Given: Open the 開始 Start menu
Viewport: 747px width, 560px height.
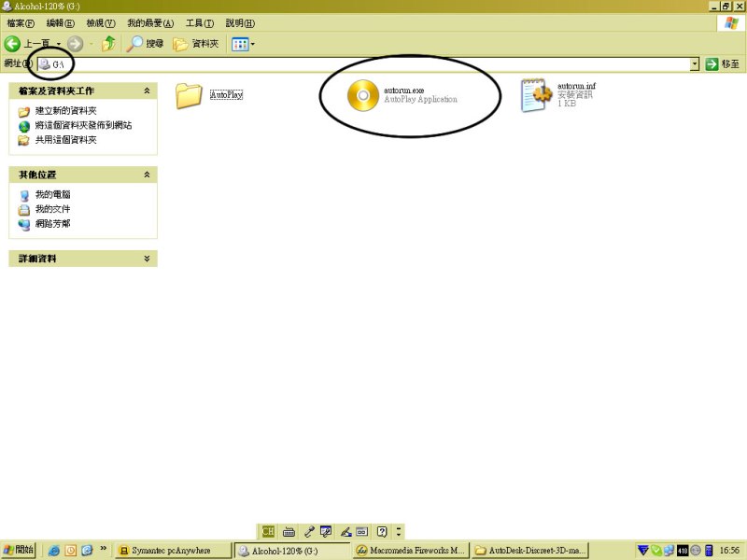Looking at the screenshot, I should 18,550.
